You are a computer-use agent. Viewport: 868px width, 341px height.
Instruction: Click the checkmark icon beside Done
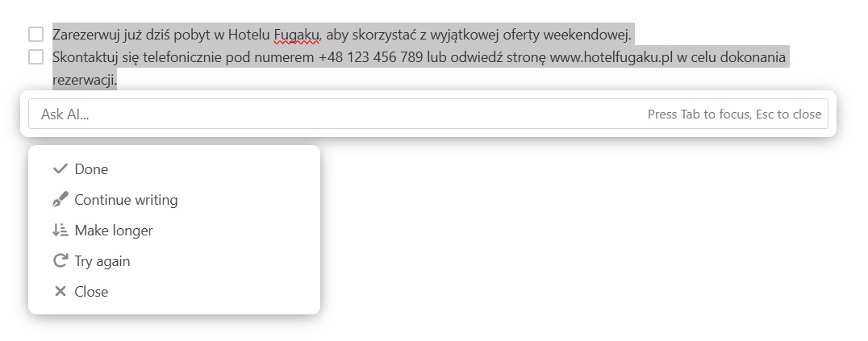[60, 168]
